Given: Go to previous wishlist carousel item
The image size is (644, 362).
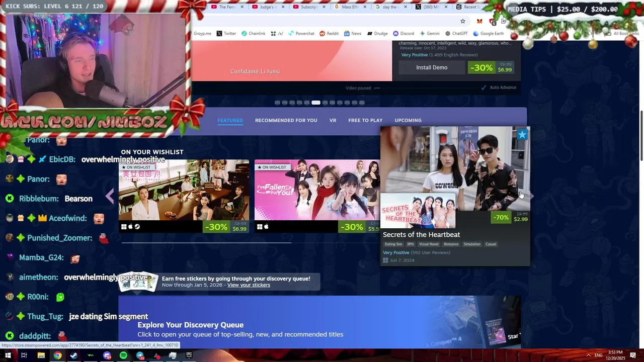Looking at the screenshot, I should point(110,196).
